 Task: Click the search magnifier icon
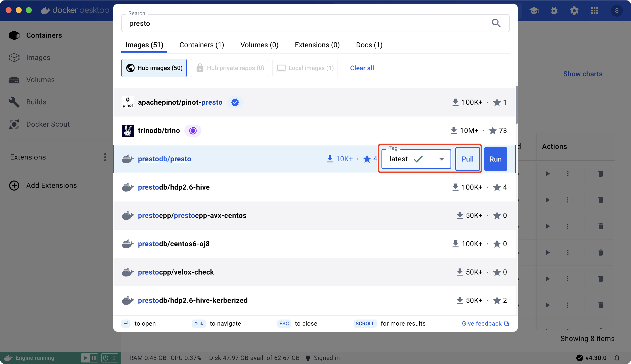[x=496, y=23]
